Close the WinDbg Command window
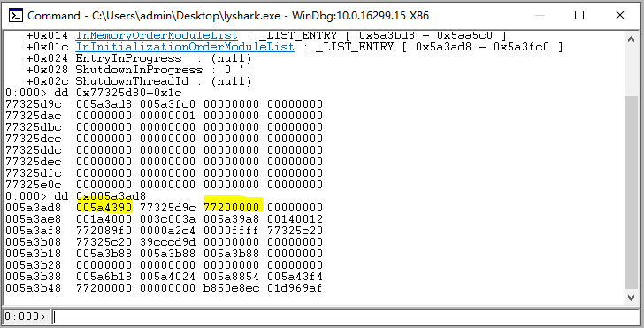Screen dimensions: 644x328 620,16
